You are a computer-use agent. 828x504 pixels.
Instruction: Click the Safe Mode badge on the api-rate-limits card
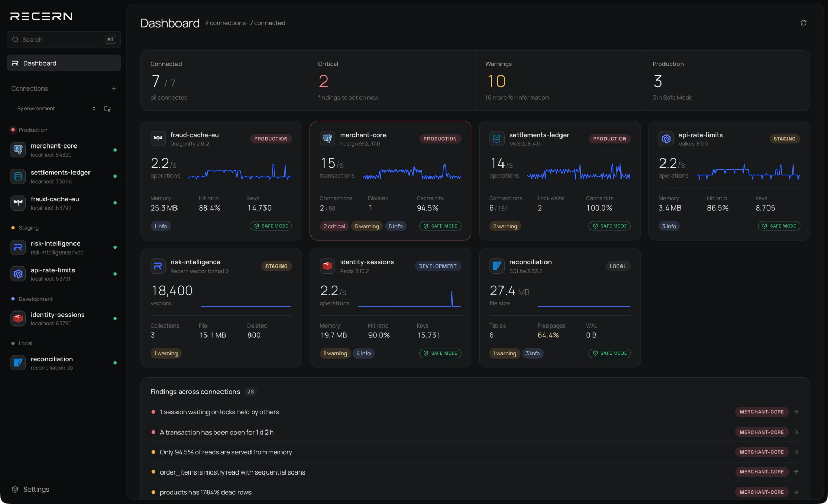tap(779, 226)
